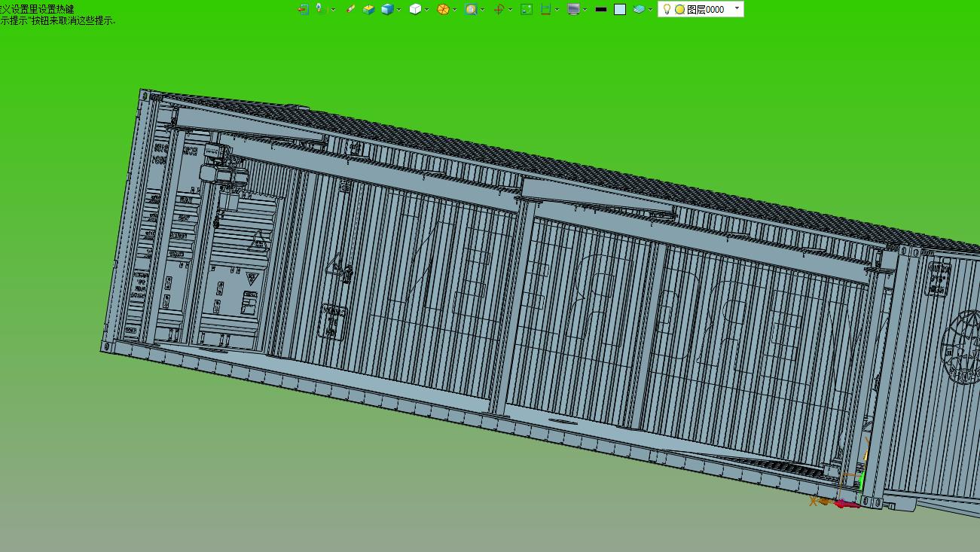Expand the section frame dropdown arrow
980x552 pixels.
[x=557, y=10]
